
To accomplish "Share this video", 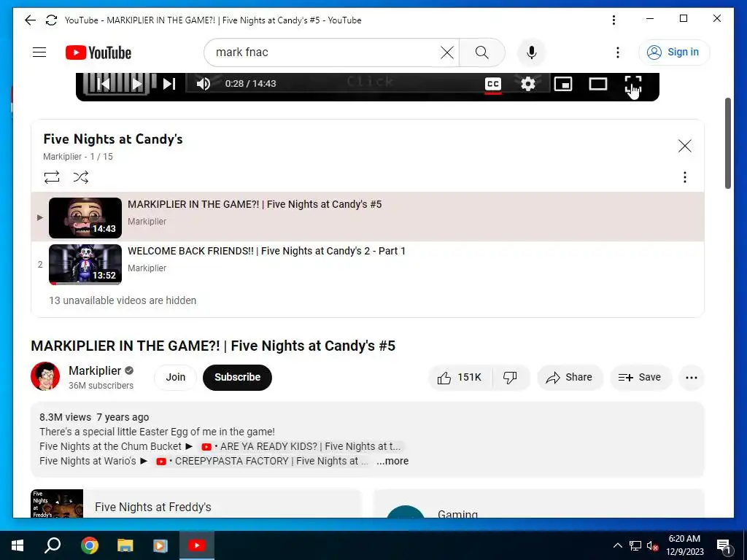I will pyautogui.click(x=570, y=378).
